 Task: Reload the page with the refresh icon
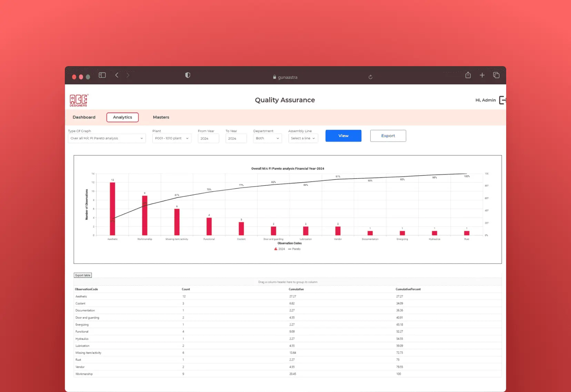pos(370,77)
